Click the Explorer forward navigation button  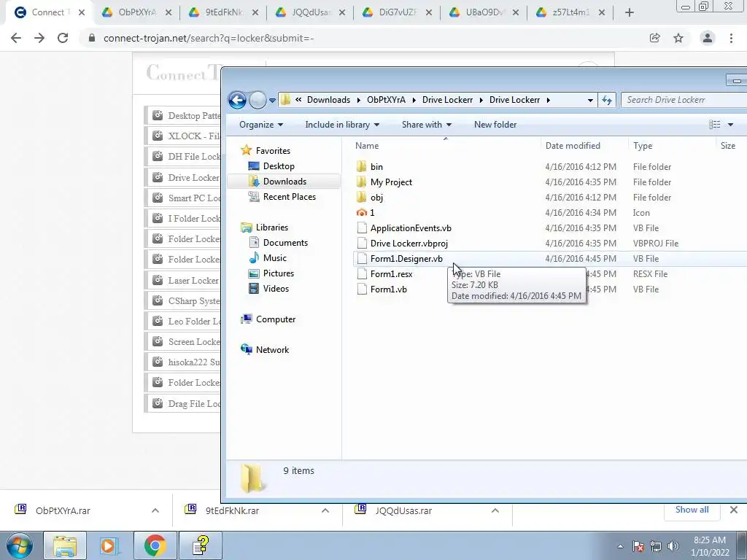coord(258,100)
